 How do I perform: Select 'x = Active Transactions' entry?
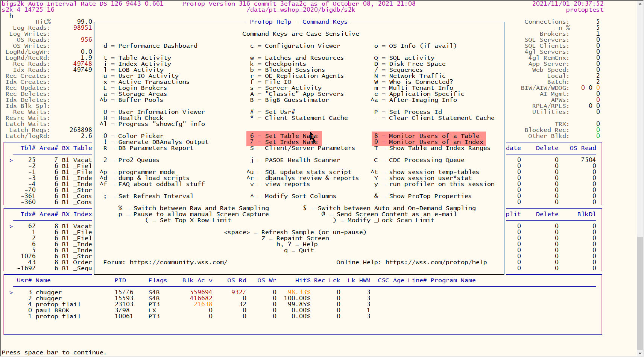point(146,82)
